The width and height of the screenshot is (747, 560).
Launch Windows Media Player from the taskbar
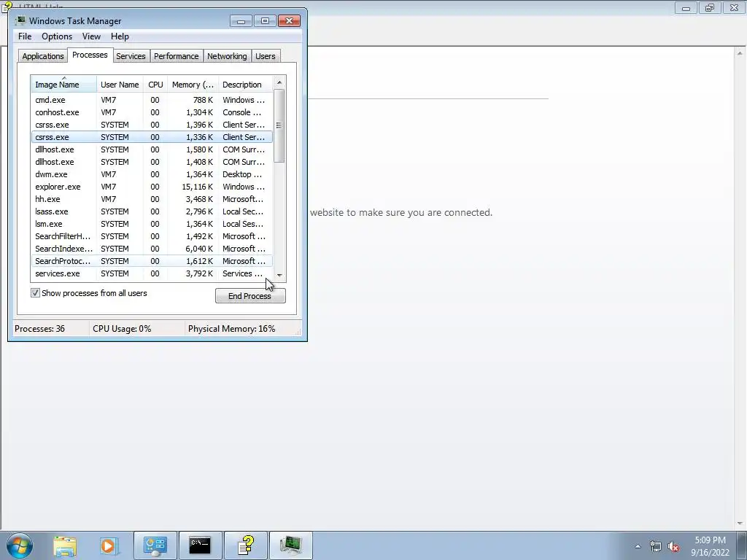pyautogui.click(x=109, y=545)
